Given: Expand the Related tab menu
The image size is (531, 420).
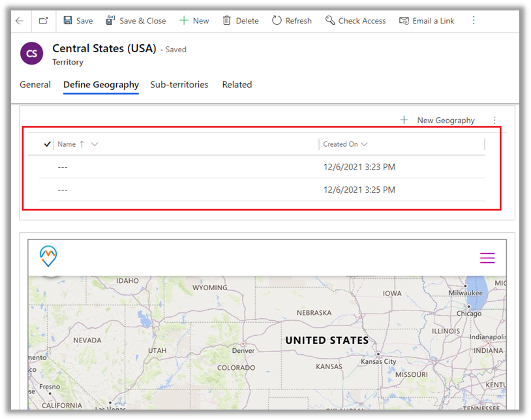Looking at the screenshot, I should click(237, 85).
